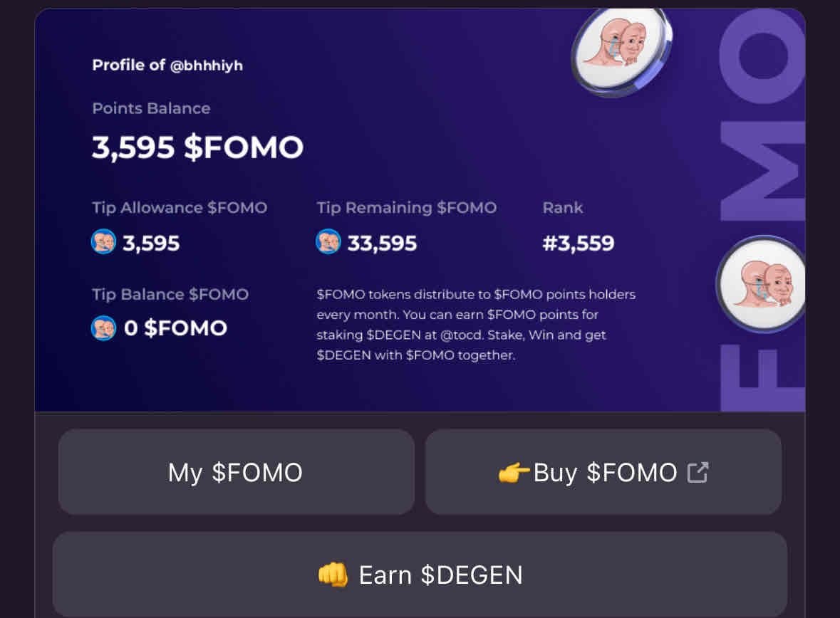The width and height of the screenshot is (840, 618).
Task: Click the external link icon beside Buy $FOMO
Action: (x=698, y=472)
